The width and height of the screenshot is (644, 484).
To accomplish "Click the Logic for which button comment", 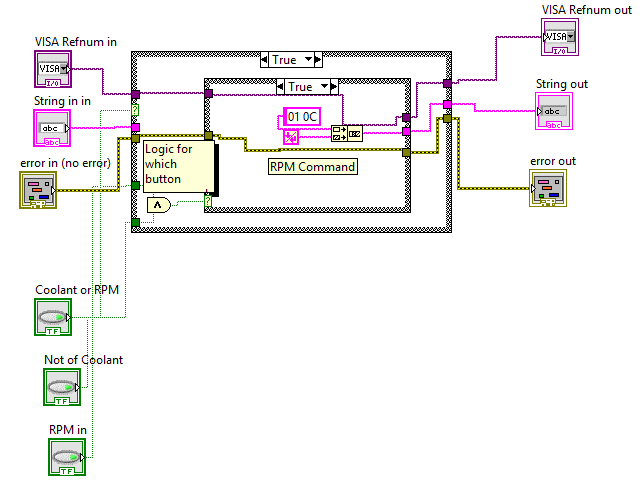I will coord(179,166).
